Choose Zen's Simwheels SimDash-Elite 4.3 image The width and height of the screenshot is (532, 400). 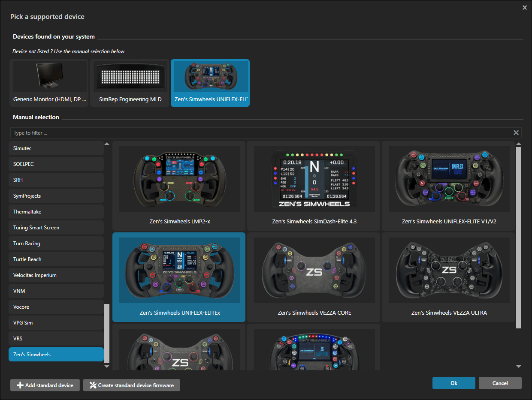(x=314, y=179)
